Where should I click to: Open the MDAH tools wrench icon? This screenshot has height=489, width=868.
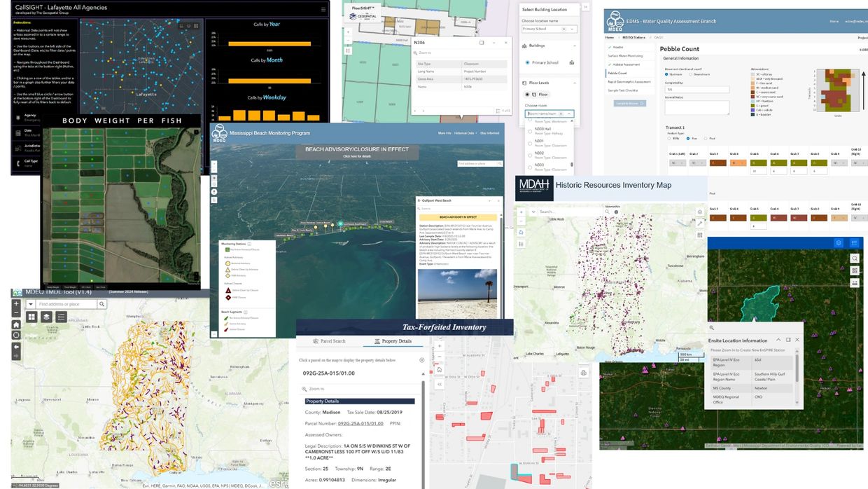tap(700, 223)
